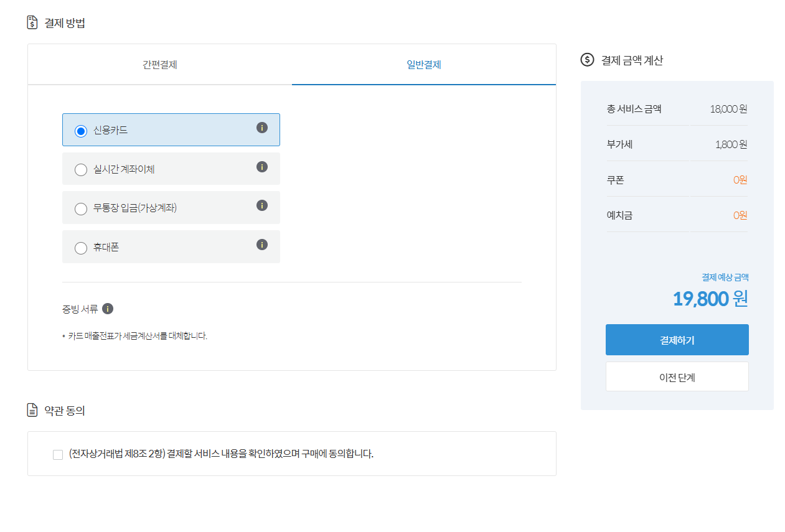Click the 예치금 0원 amount text
The width and height of the screenshot is (785, 532).
tap(740, 215)
